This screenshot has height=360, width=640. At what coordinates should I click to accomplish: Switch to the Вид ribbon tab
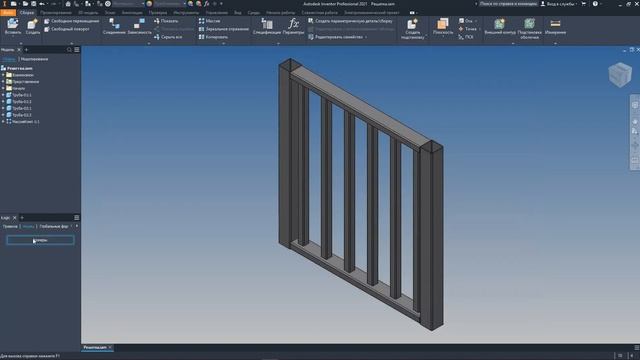point(238,13)
